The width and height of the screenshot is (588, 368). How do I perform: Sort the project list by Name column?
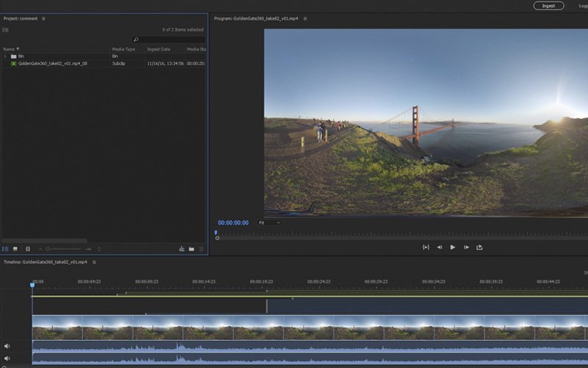(x=9, y=49)
